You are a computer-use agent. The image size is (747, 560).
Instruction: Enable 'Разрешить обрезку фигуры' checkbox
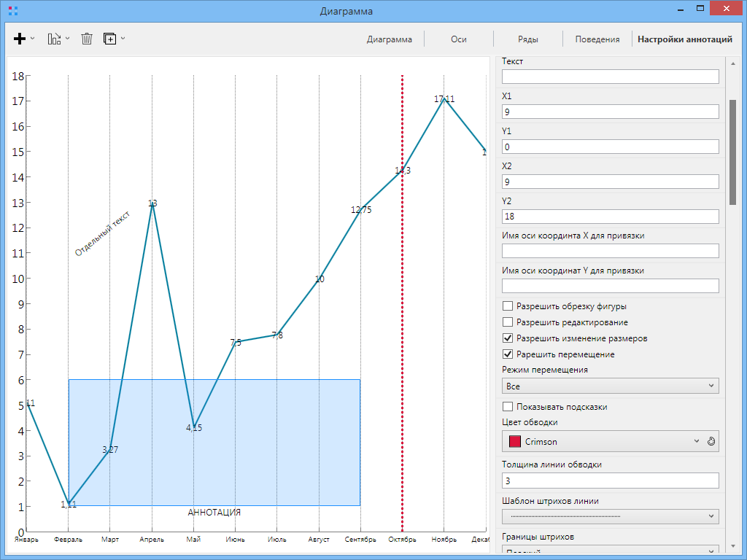508,306
